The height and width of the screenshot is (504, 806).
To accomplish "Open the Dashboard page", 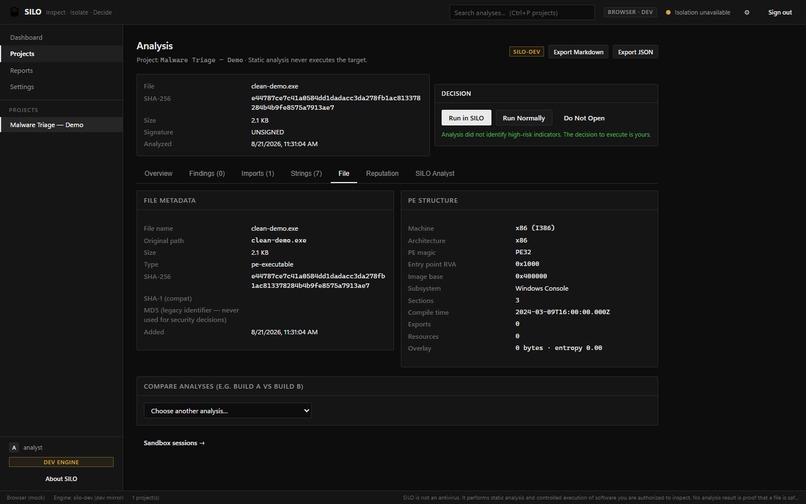I will pyautogui.click(x=61, y=37).
